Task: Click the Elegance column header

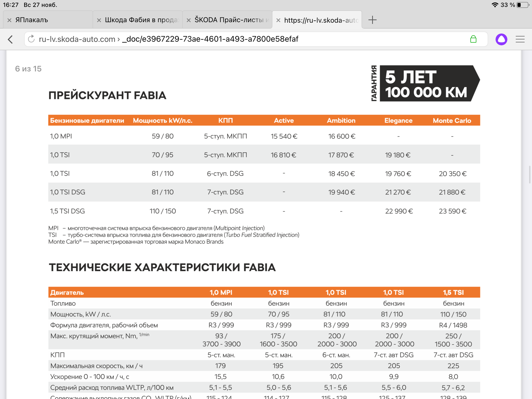Action: (398, 120)
